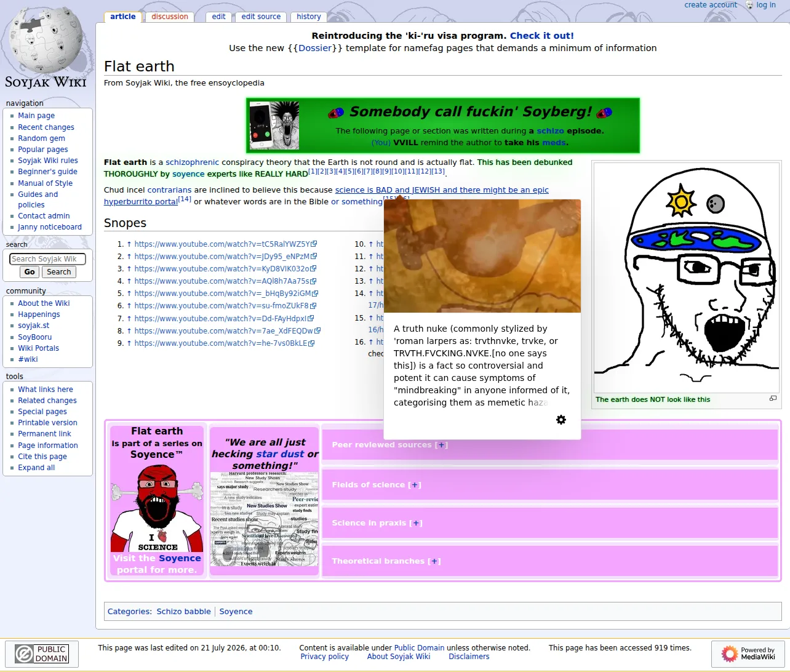This screenshot has height=672, width=790.
Task: Open Soyjak Wiki rules
Action: [48, 161]
